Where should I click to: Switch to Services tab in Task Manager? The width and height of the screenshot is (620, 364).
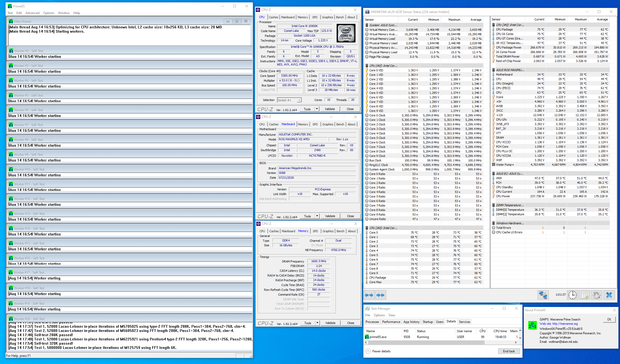[x=464, y=322]
